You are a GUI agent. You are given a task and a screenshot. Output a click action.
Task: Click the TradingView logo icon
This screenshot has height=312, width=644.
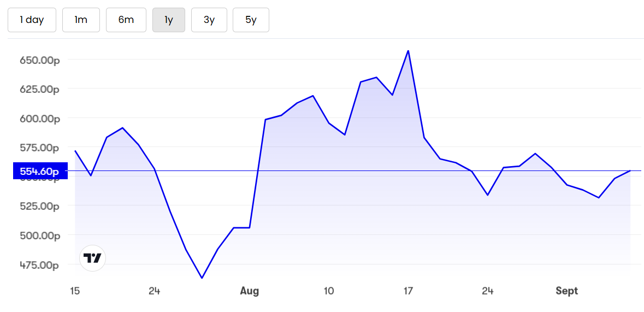(92, 258)
